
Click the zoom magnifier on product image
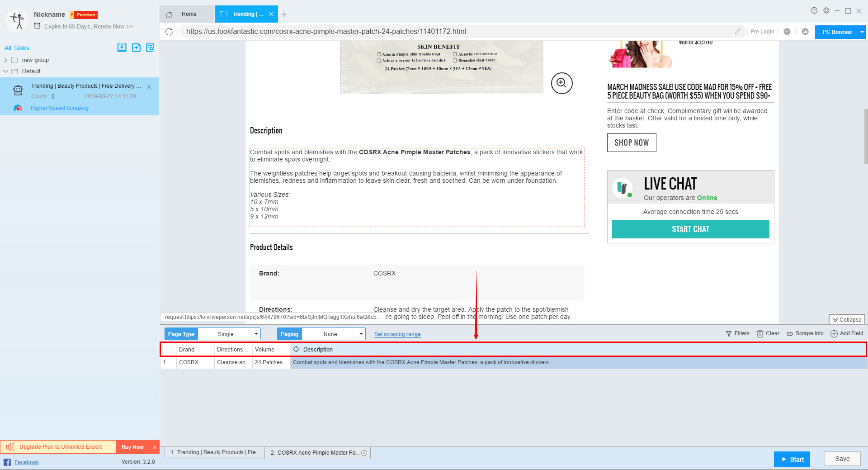pyautogui.click(x=561, y=83)
